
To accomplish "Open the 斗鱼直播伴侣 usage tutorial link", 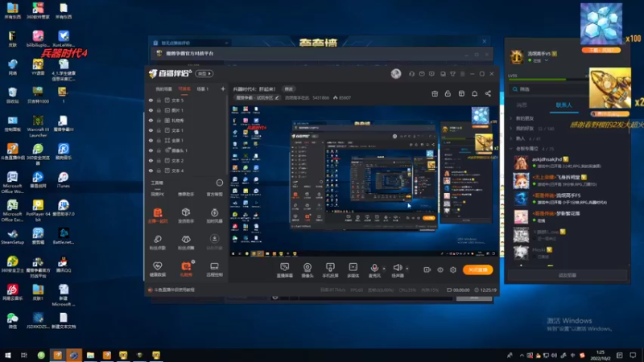I will 174,290.
